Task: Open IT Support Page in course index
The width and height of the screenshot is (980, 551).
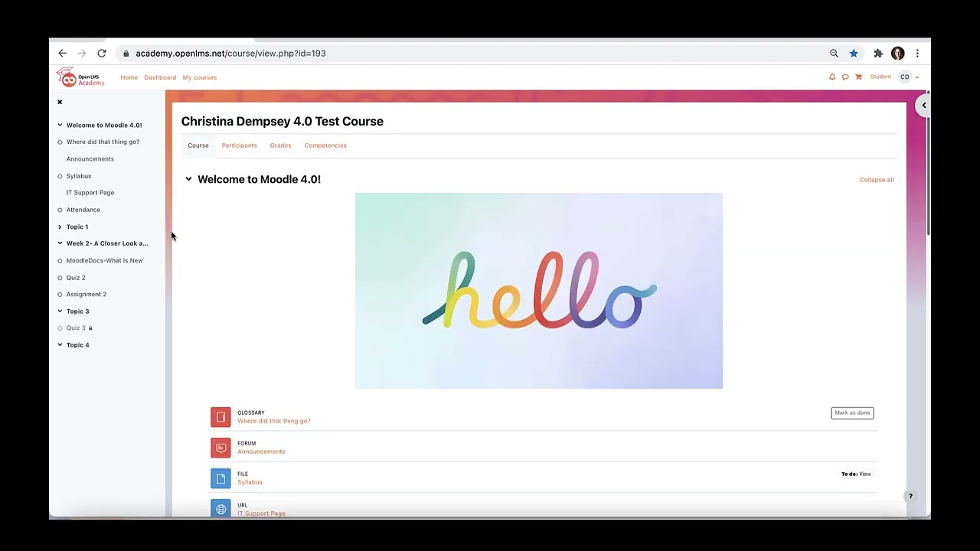Action: [90, 193]
